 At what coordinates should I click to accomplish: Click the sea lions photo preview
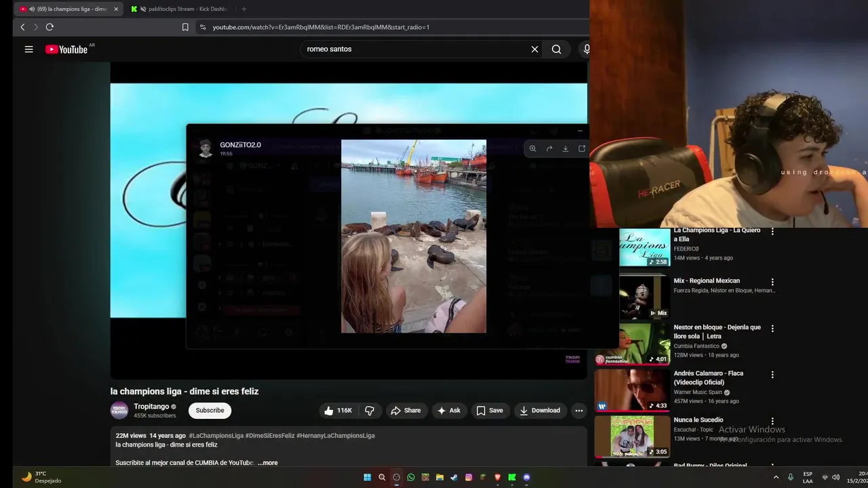pyautogui.click(x=414, y=236)
